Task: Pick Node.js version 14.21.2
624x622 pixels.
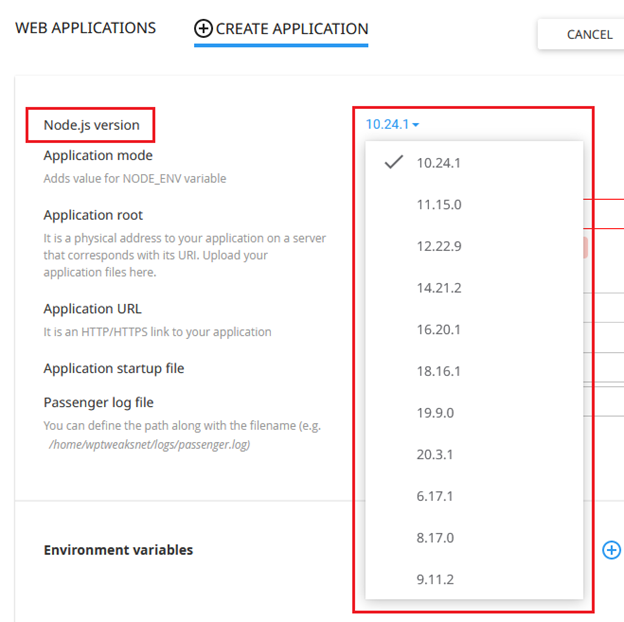Action: 474,288
